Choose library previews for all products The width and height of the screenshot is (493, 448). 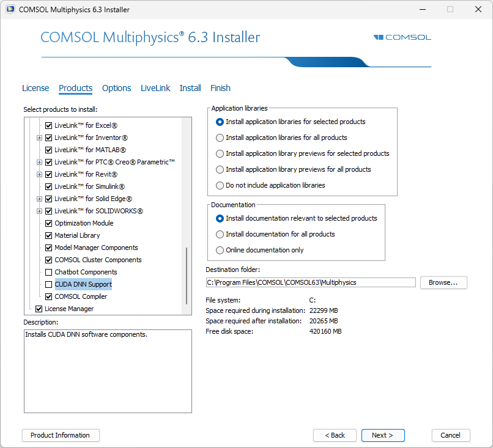coord(220,170)
